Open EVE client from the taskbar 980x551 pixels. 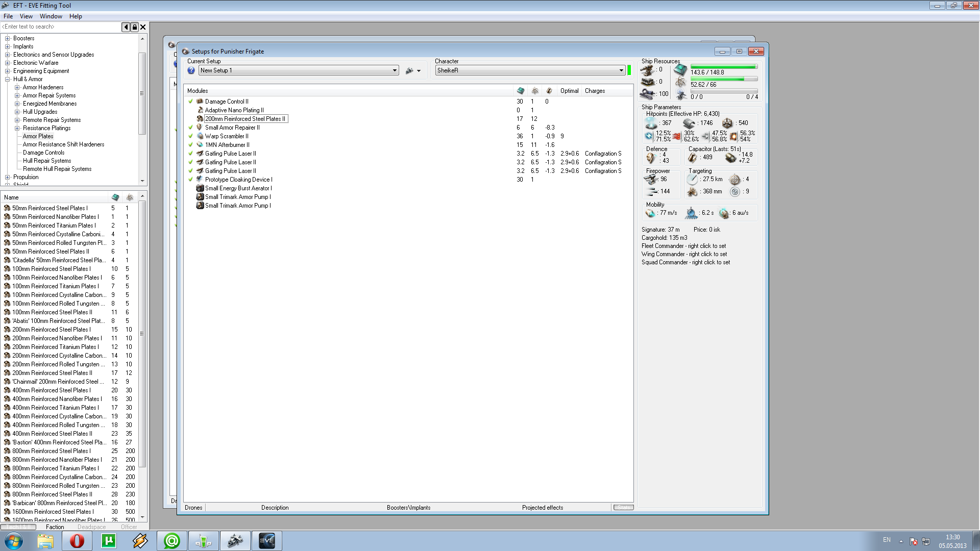click(x=266, y=541)
